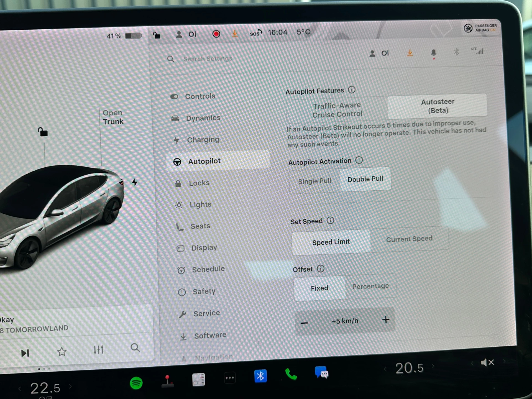The image size is (532, 399).
Task: Tap the Search Settings field
Action: click(208, 58)
